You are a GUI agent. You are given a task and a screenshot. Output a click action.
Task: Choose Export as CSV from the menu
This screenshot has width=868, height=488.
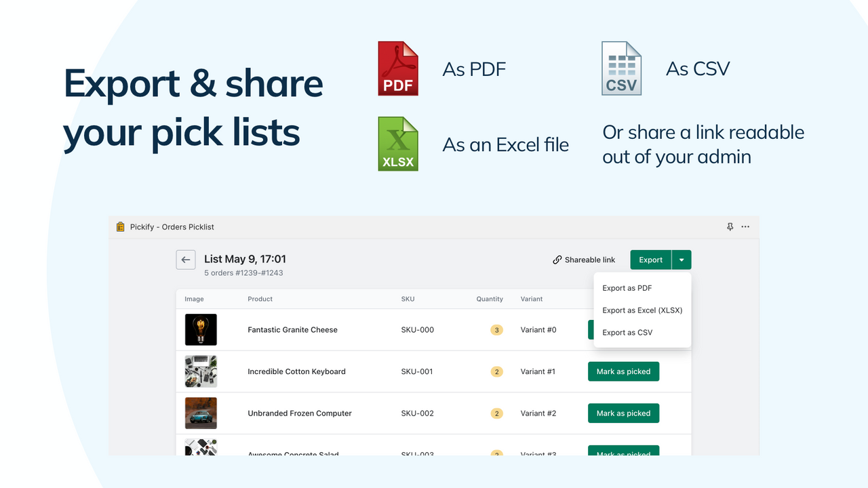pyautogui.click(x=627, y=332)
